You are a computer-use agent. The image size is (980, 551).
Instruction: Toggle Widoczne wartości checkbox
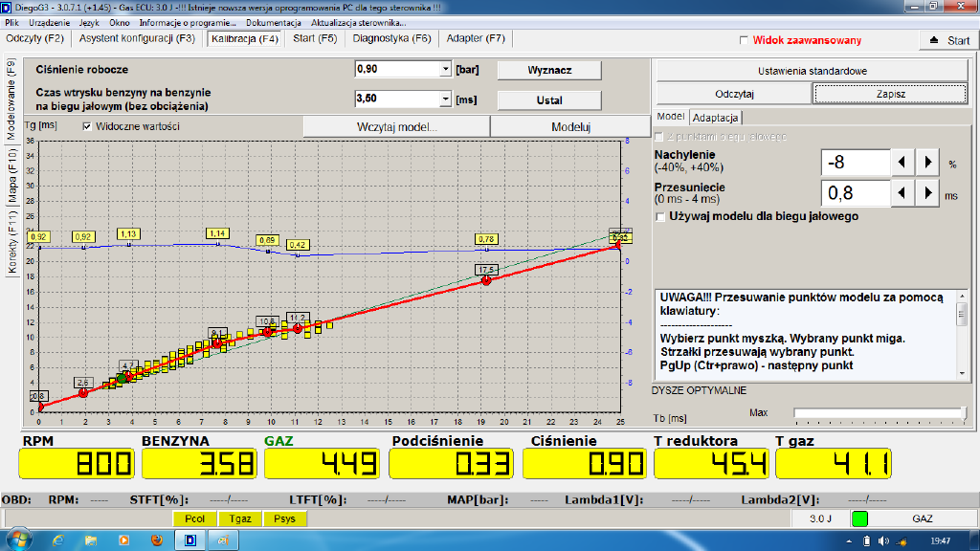(x=87, y=127)
